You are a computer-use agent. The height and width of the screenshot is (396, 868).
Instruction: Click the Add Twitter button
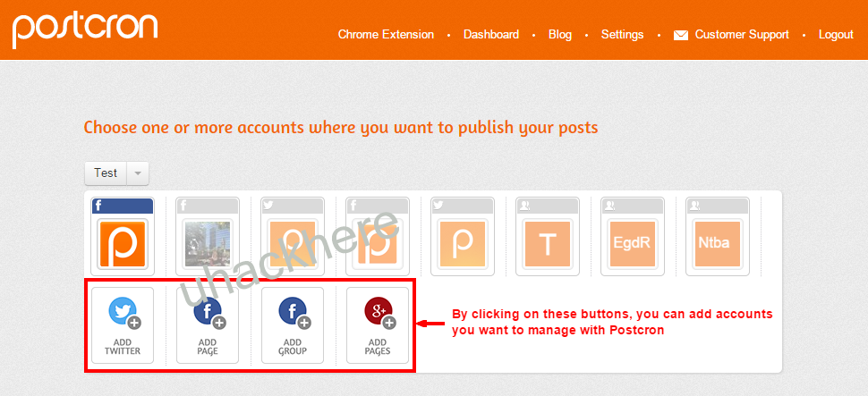123,325
